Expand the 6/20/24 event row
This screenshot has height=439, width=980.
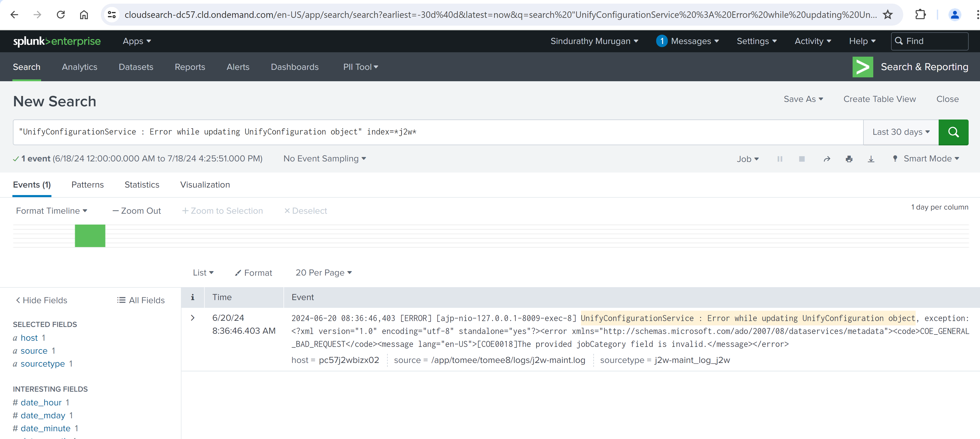click(193, 318)
